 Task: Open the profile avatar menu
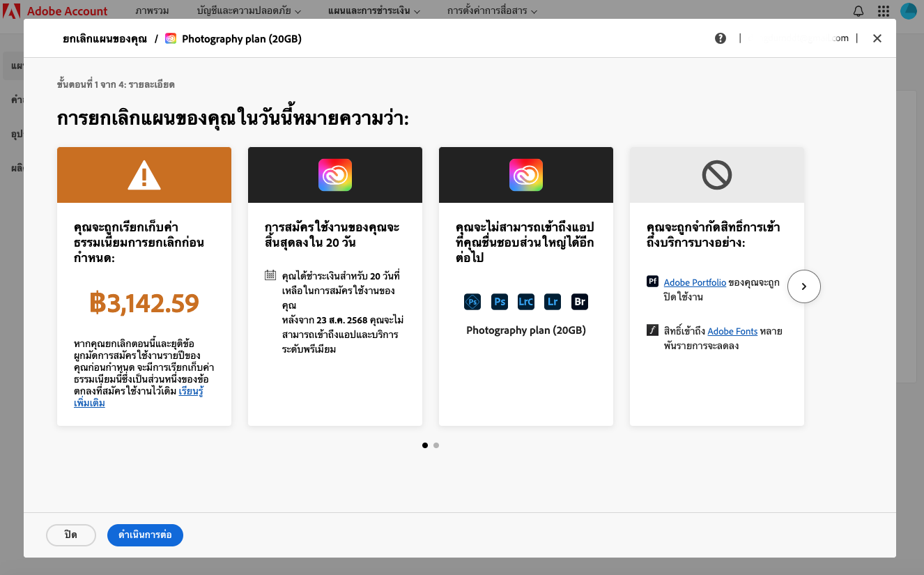909,11
